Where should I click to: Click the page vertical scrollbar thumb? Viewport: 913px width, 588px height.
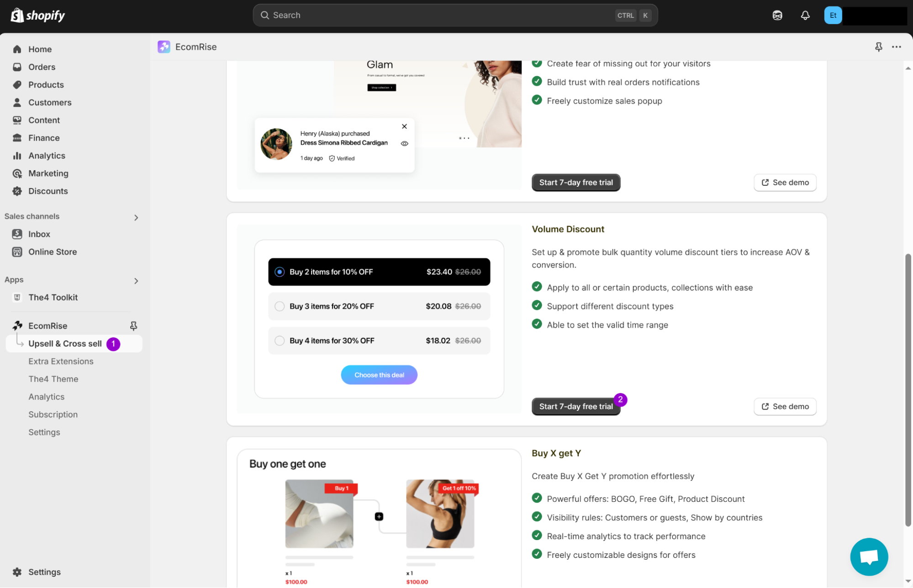[908, 390]
